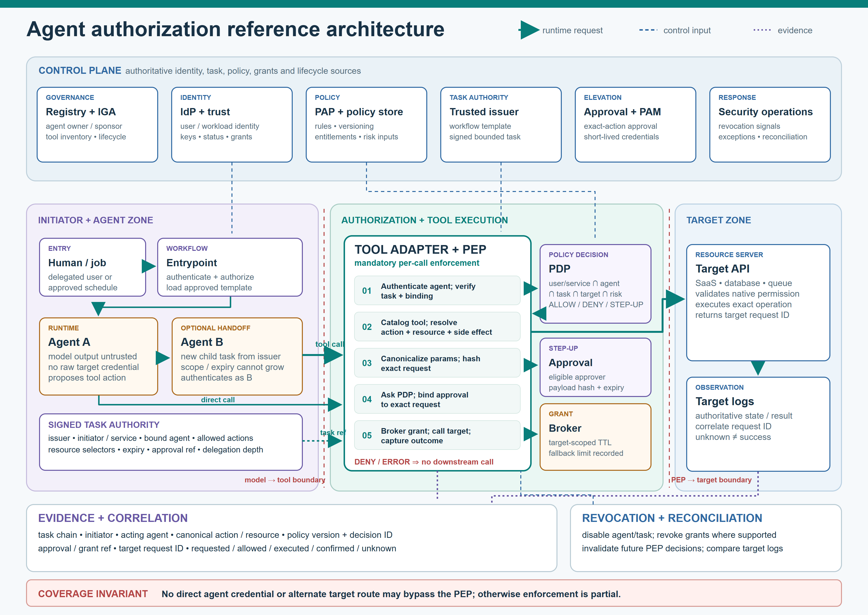This screenshot has width=868, height=615.
Task: Select step 01 Authenticate agent row
Action: pos(437,290)
